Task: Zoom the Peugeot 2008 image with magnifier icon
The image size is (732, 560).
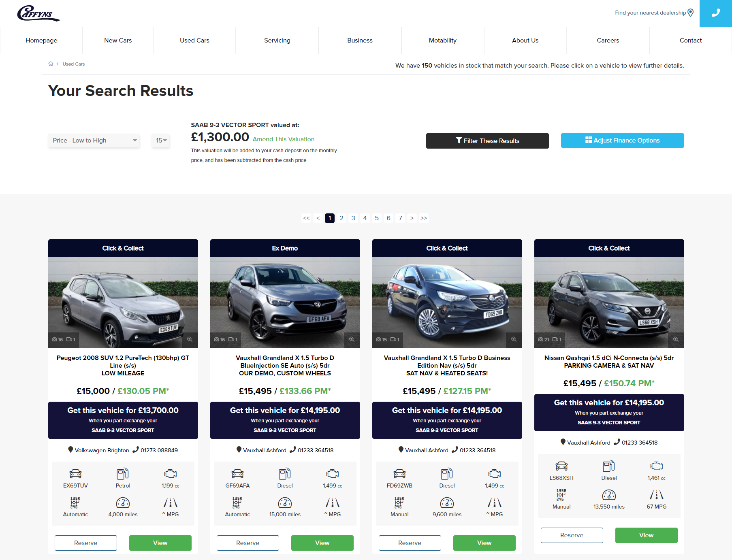Action: (x=190, y=339)
